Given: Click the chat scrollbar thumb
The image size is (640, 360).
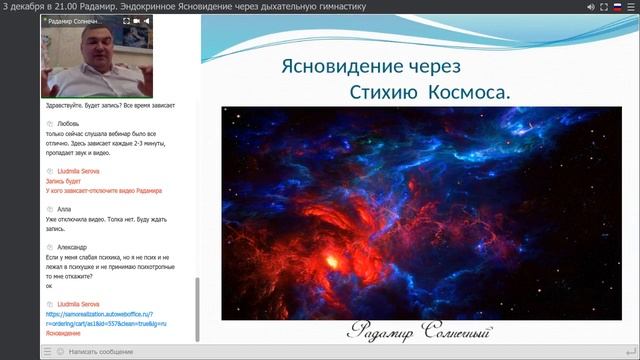Looking at the screenshot, I should pyautogui.click(x=198, y=309).
